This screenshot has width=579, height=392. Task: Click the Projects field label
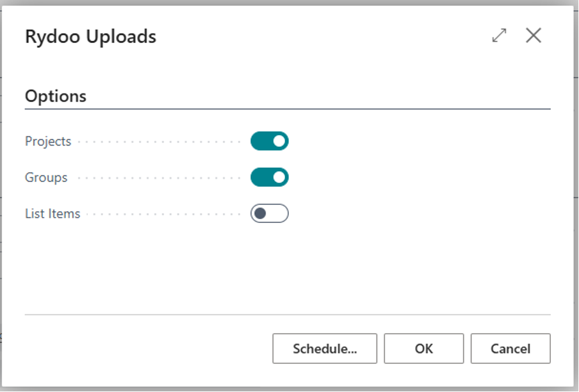tap(48, 142)
